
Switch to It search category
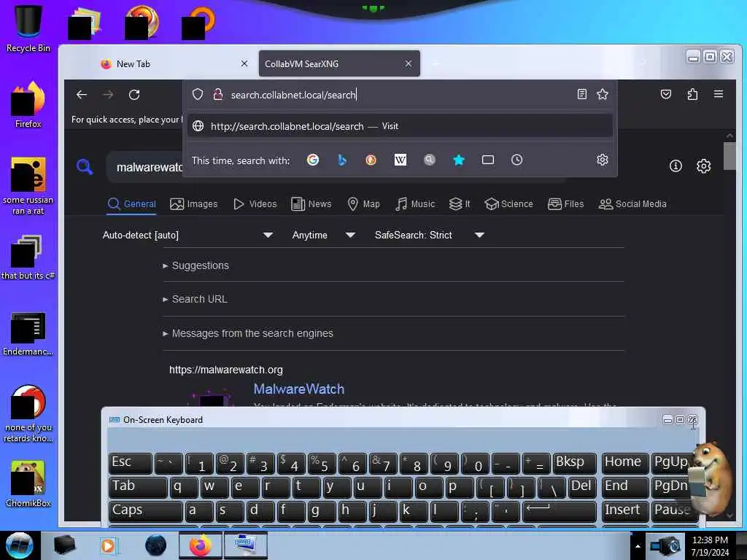[x=460, y=204]
